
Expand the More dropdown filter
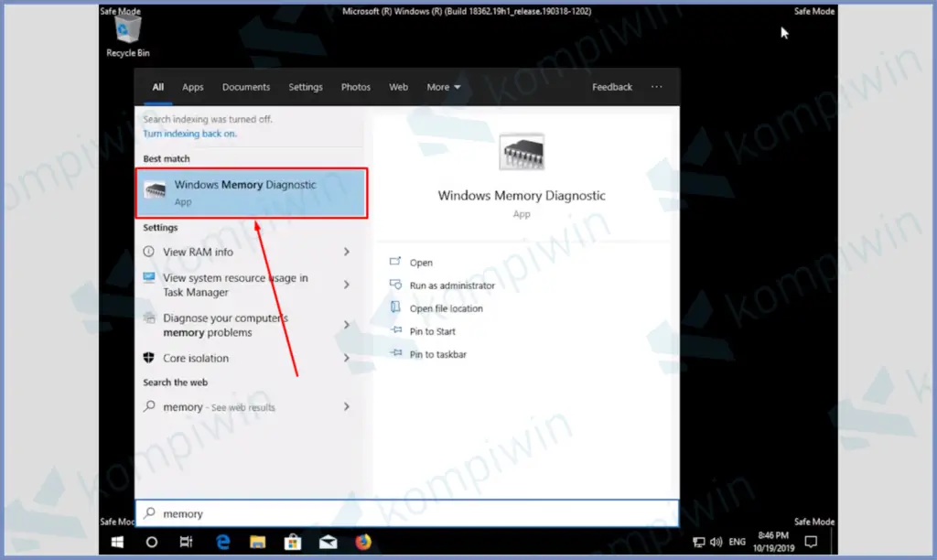(444, 87)
